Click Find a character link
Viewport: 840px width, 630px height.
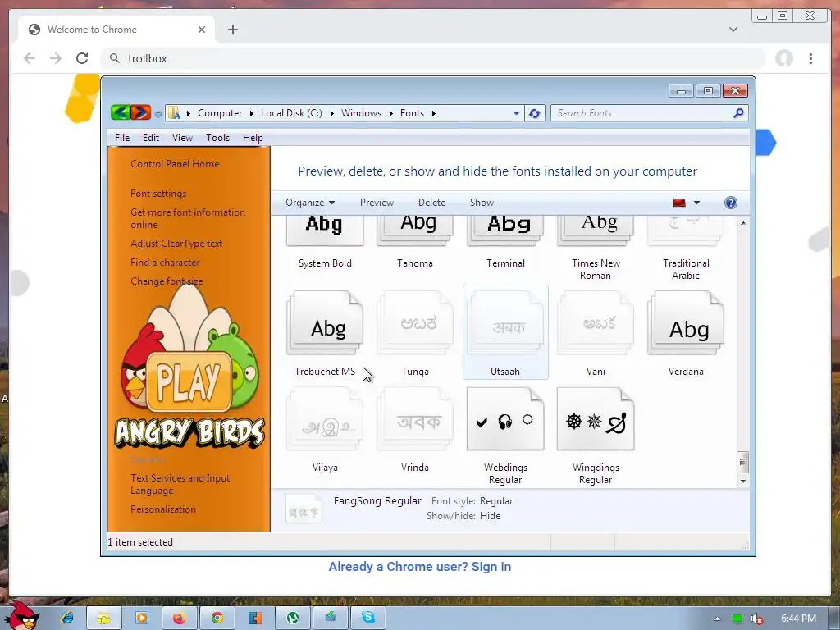click(165, 262)
